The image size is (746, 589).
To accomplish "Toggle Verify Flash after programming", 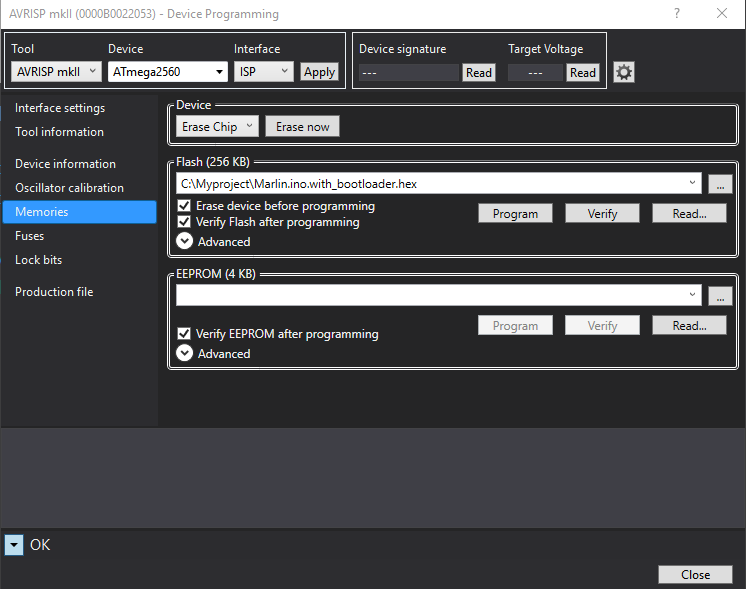I will pyautogui.click(x=184, y=222).
